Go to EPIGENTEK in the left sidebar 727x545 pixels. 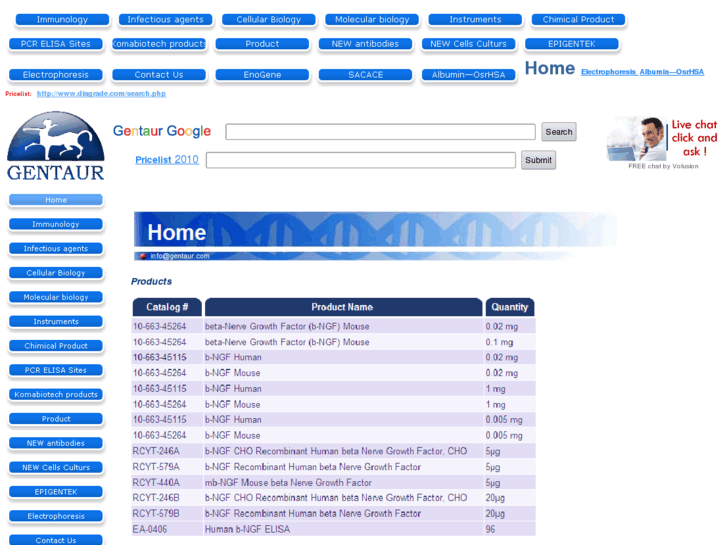56,492
